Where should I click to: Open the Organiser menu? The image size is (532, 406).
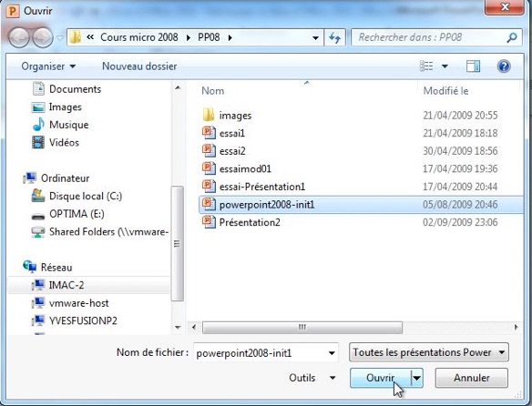(x=48, y=66)
